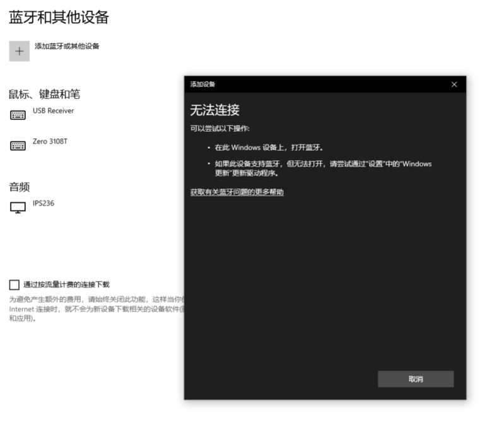Select the USB Receiver device name
504x442 pixels.
[53, 111]
